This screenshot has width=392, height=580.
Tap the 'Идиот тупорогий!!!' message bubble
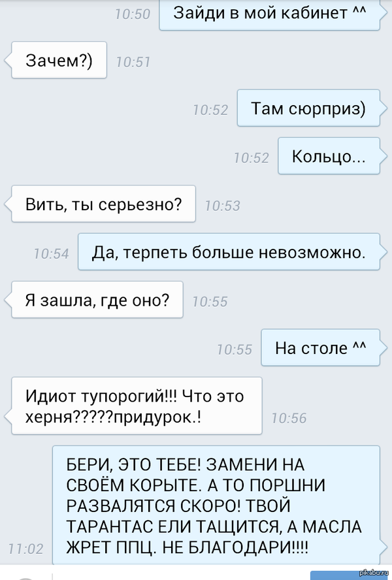(x=137, y=406)
